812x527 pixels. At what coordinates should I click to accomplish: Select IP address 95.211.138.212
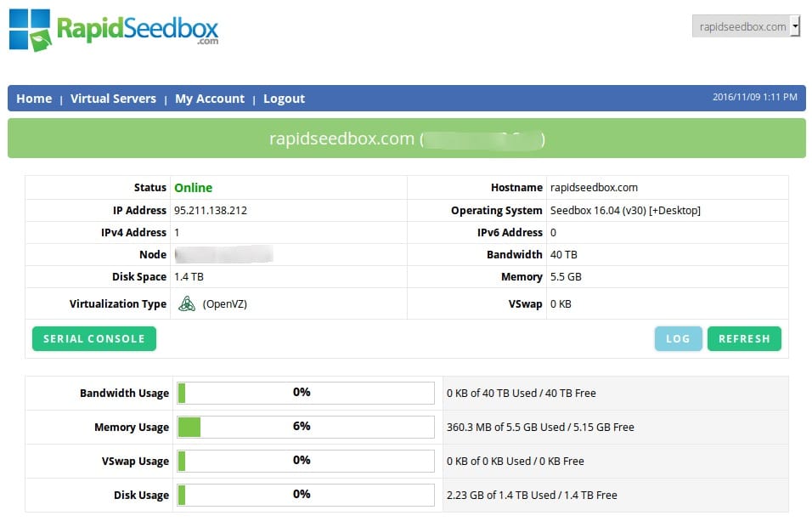click(211, 211)
